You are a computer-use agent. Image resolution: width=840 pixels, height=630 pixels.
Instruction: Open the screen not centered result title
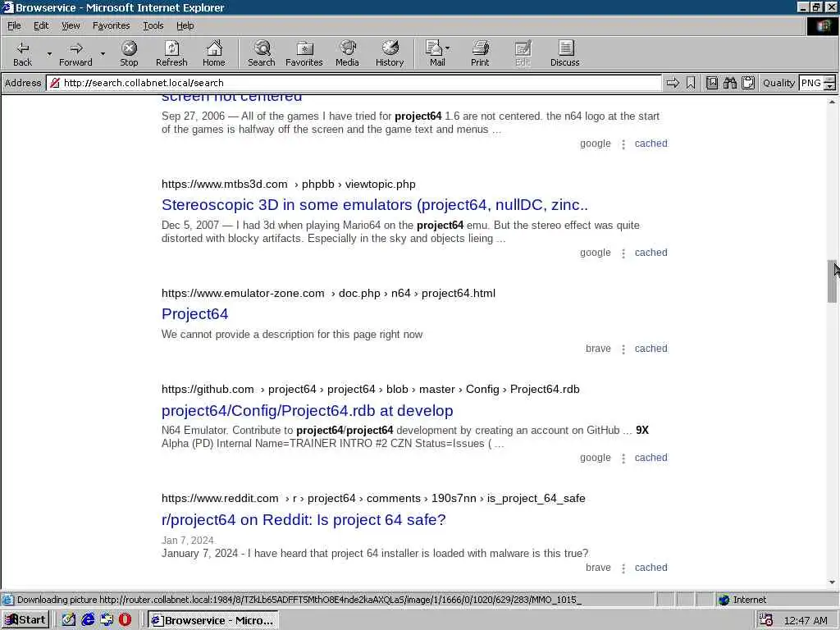(x=231, y=98)
